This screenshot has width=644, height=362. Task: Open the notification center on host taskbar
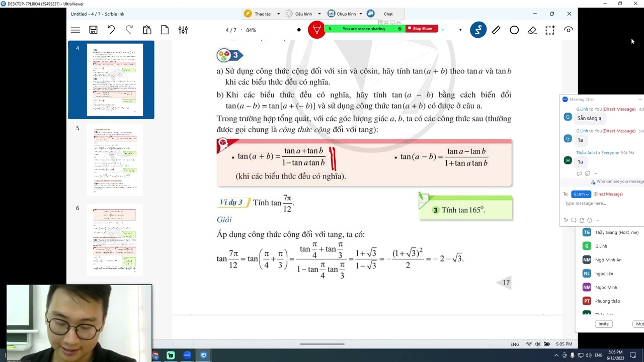[633, 355]
